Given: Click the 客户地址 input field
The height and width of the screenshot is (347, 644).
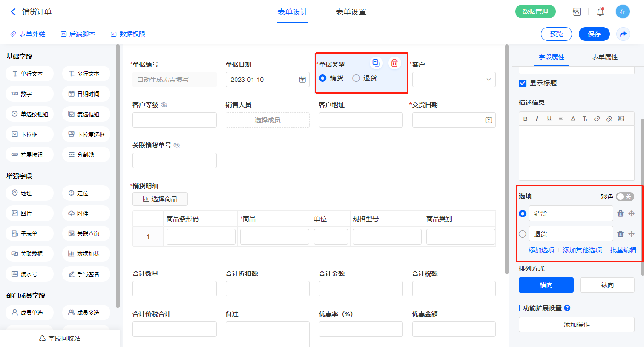Looking at the screenshot, I should [361, 120].
